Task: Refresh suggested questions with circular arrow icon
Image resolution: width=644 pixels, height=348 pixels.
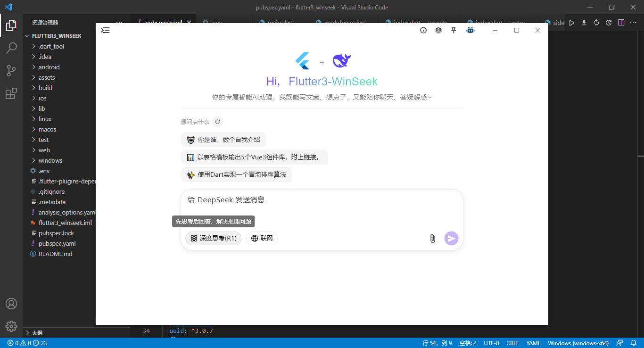Action: click(x=217, y=122)
